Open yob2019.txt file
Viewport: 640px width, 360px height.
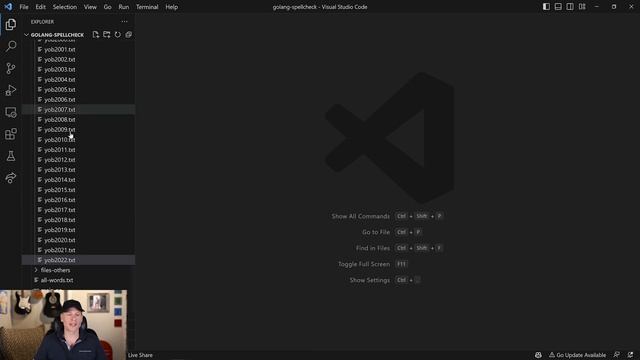[x=78, y=230]
